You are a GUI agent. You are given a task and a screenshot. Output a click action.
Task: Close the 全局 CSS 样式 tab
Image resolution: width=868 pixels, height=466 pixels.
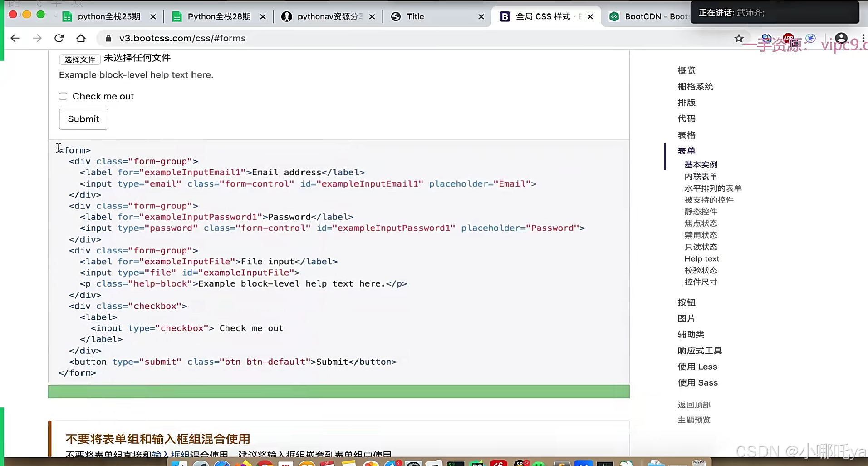point(590,17)
